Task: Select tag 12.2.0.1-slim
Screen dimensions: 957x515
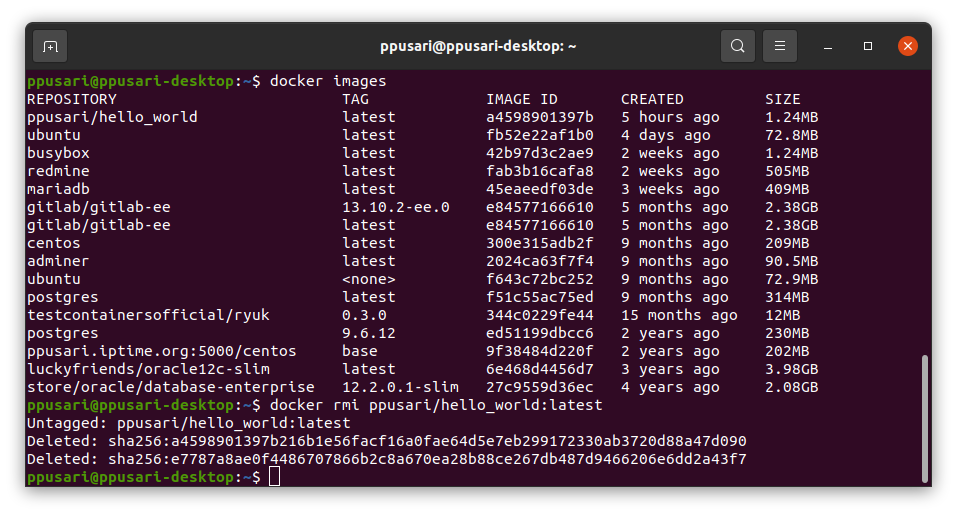Action: click(x=400, y=387)
